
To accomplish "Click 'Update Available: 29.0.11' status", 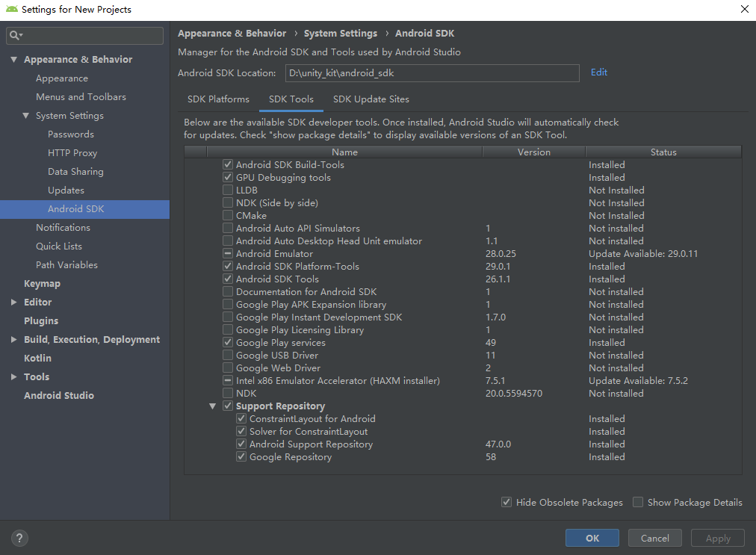I will (x=643, y=254).
